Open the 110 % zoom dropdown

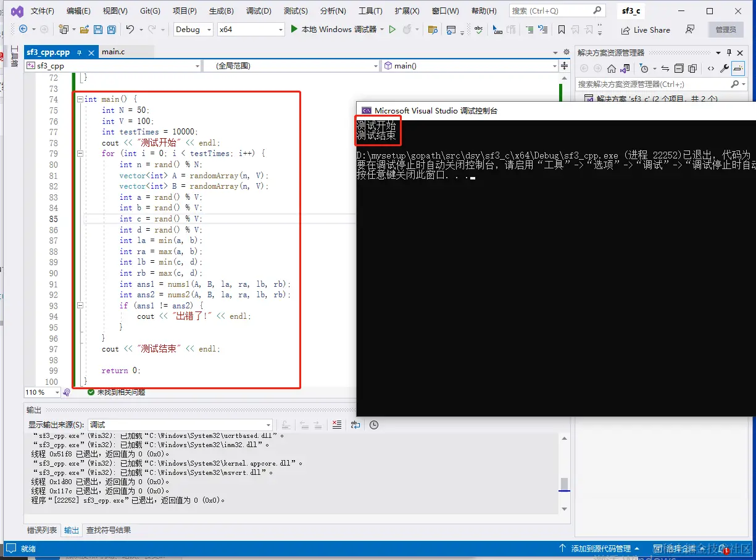coord(43,392)
